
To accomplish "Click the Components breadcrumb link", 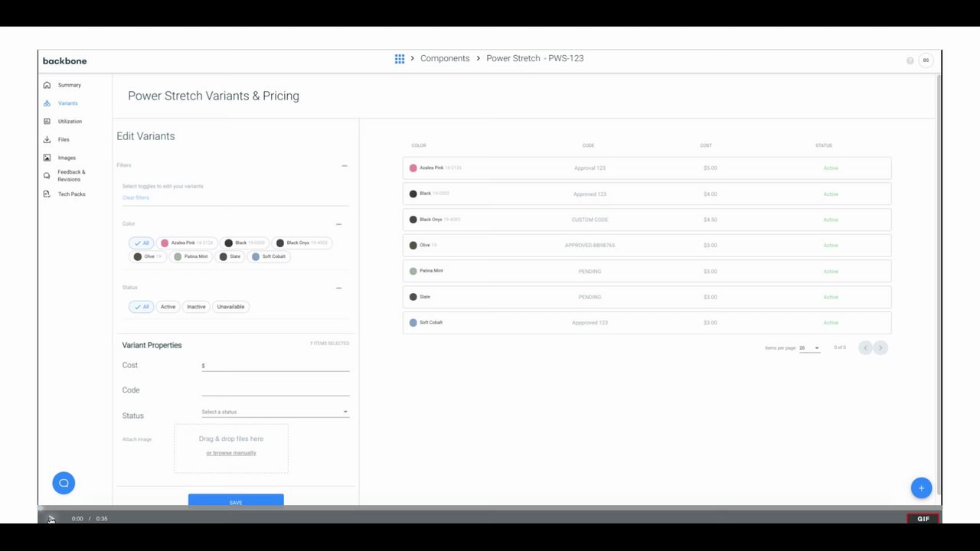I will 445,58.
